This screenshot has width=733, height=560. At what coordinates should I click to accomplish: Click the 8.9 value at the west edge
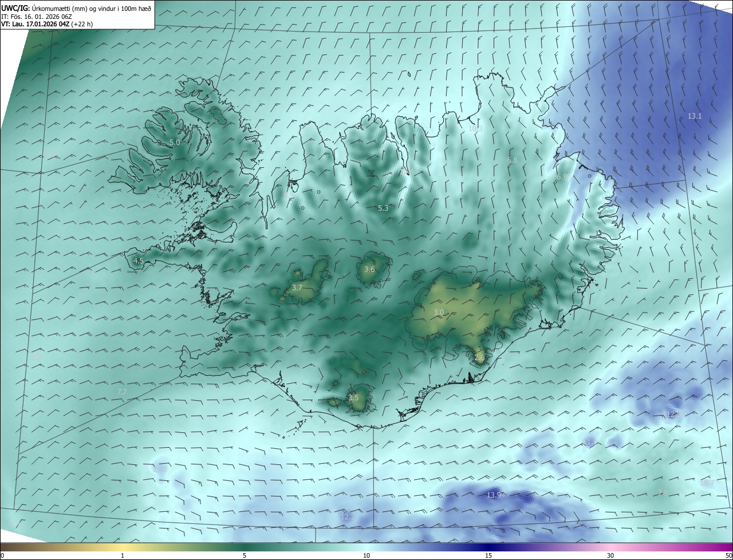[x=36, y=357]
